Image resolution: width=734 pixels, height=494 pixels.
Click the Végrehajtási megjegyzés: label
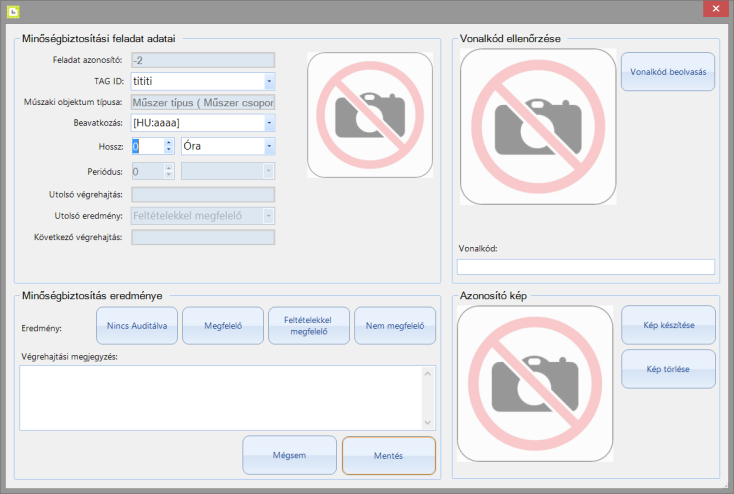tap(69, 357)
